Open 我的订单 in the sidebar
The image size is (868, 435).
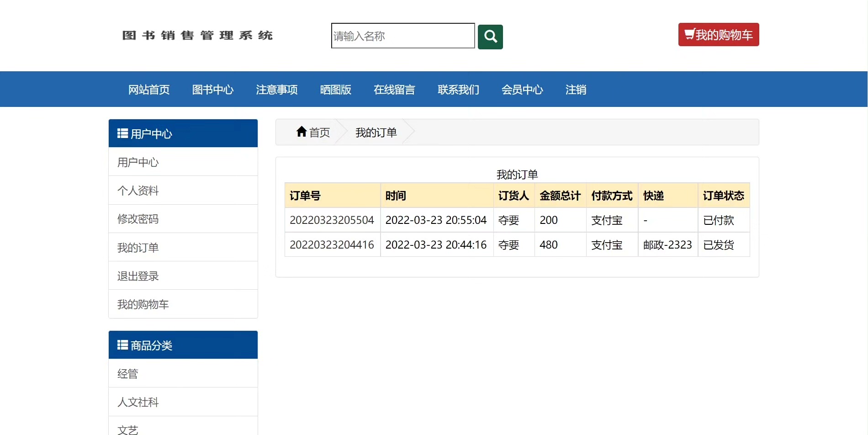138,248
